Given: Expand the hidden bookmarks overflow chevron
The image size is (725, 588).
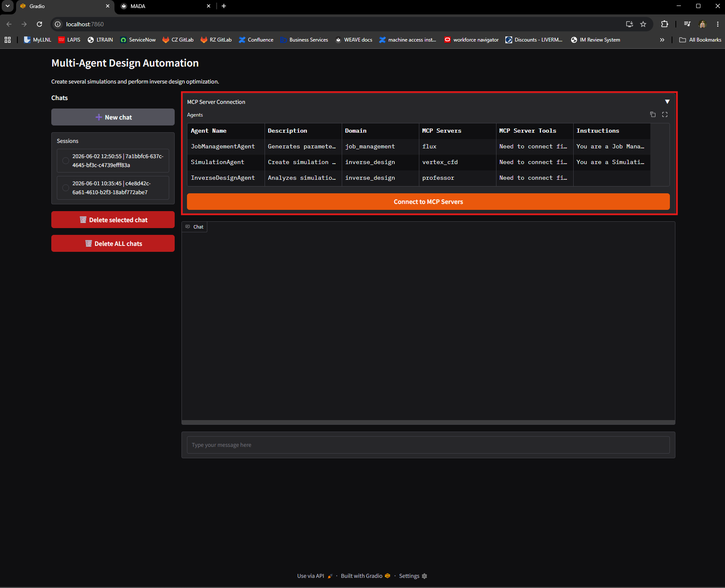Looking at the screenshot, I should click(662, 40).
